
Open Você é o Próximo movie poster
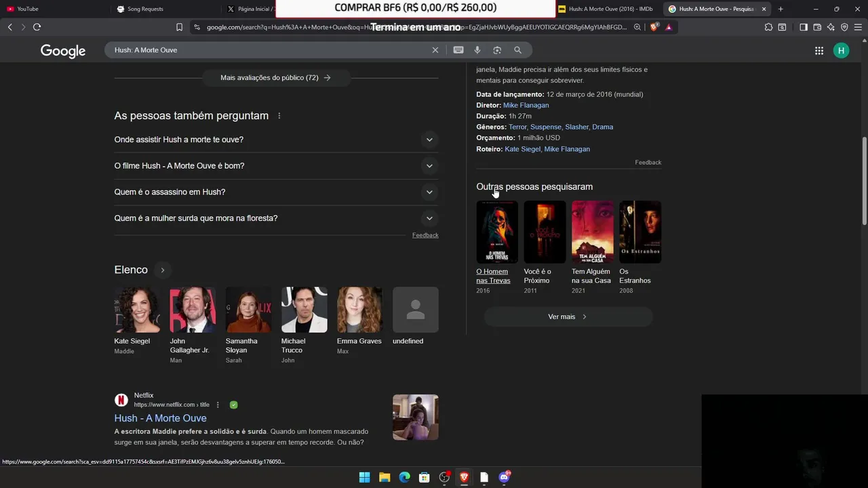click(545, 232)
